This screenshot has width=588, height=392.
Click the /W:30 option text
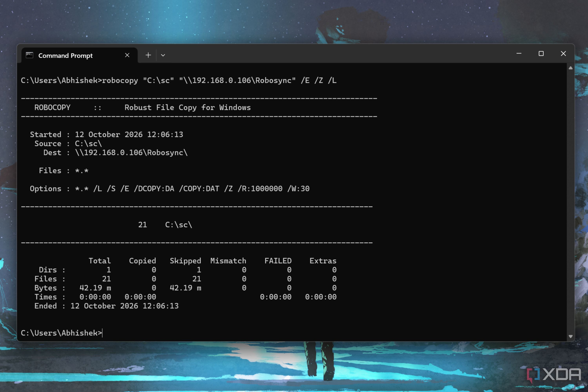tap(298, 189)
